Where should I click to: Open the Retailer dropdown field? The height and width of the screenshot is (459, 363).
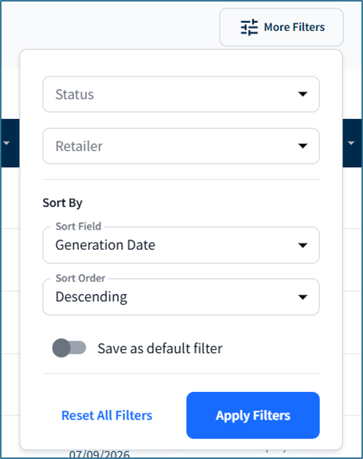(181, 146)
